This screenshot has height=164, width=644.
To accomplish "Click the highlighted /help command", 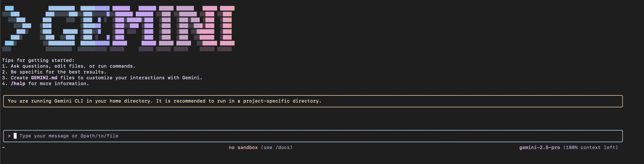I will 18,83.
